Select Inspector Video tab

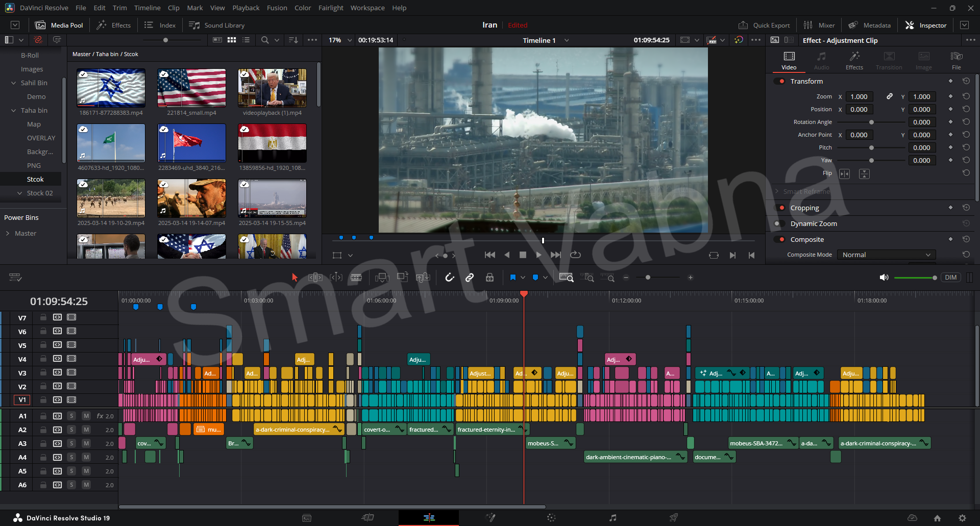pos(789,61)
